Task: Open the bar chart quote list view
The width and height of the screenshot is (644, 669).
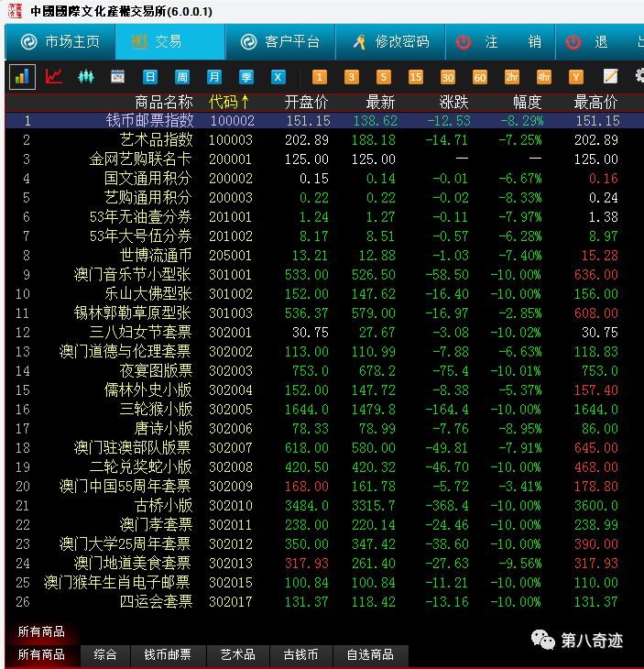Action: 22,77
